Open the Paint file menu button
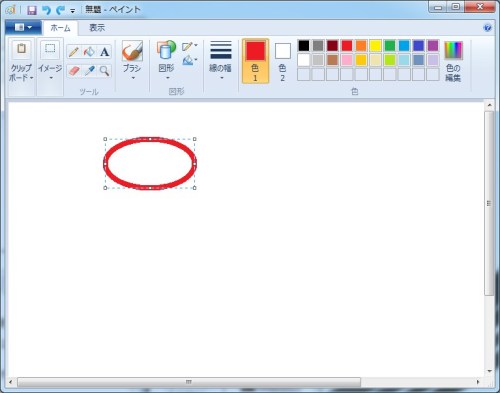This screenshot has width=500, height=393. pos(23,28)
